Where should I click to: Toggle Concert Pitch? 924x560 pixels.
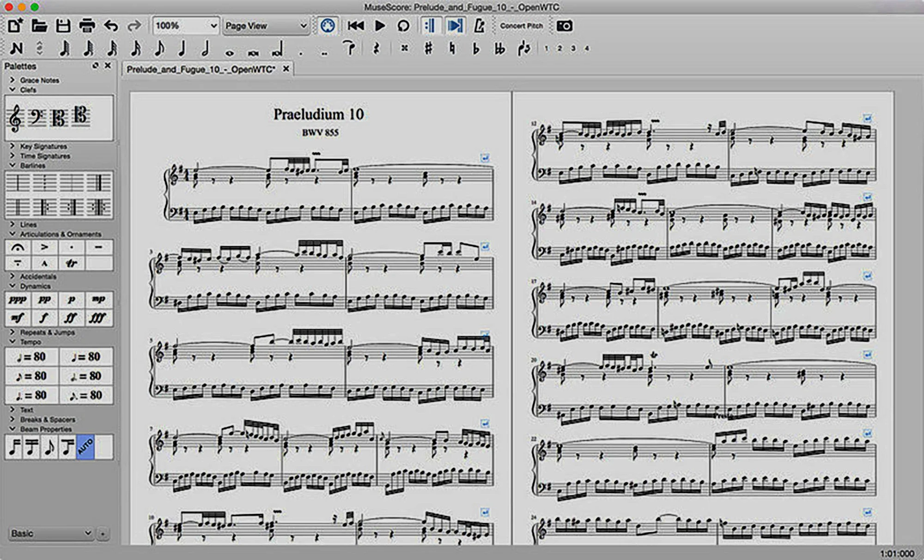[521, 26]
